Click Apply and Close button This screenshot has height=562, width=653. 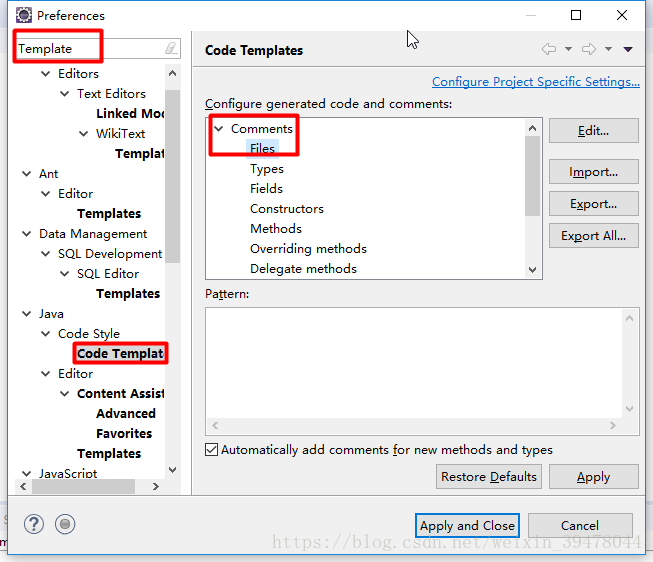point(467,526)
